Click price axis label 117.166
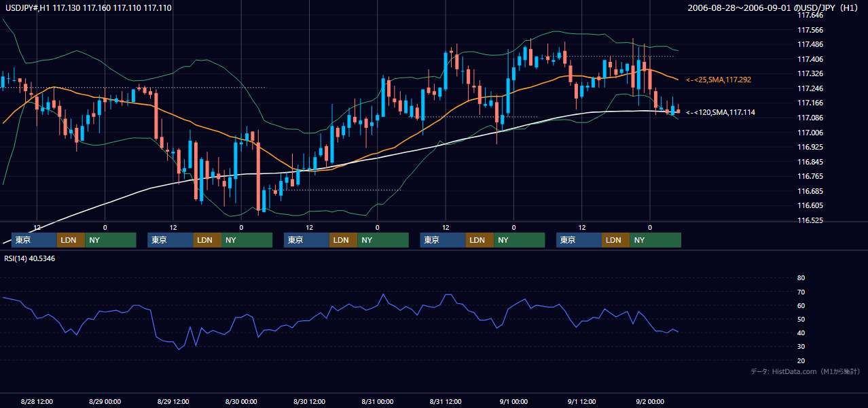This screenshot has height=408, width=868. click(810, 103)
